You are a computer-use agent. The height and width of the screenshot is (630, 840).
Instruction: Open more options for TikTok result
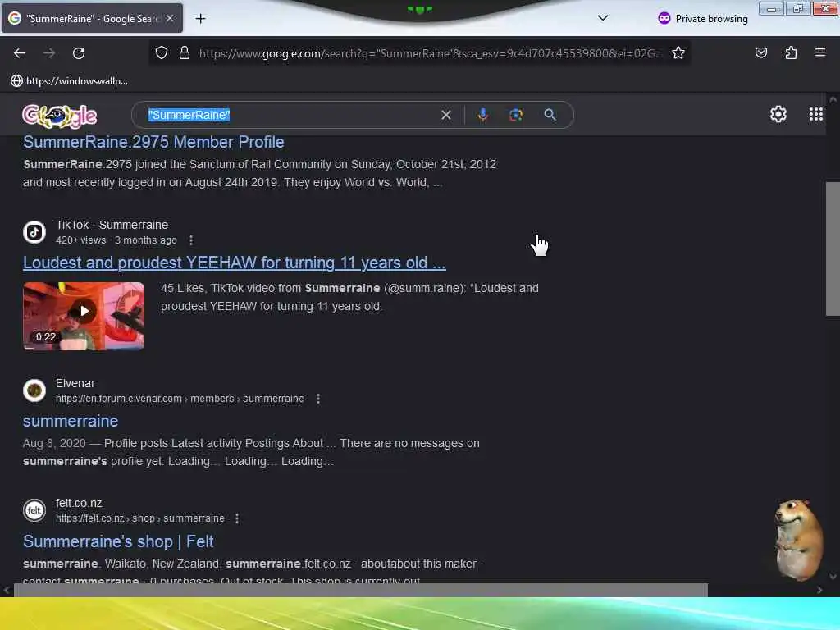(x=191, y=240)
